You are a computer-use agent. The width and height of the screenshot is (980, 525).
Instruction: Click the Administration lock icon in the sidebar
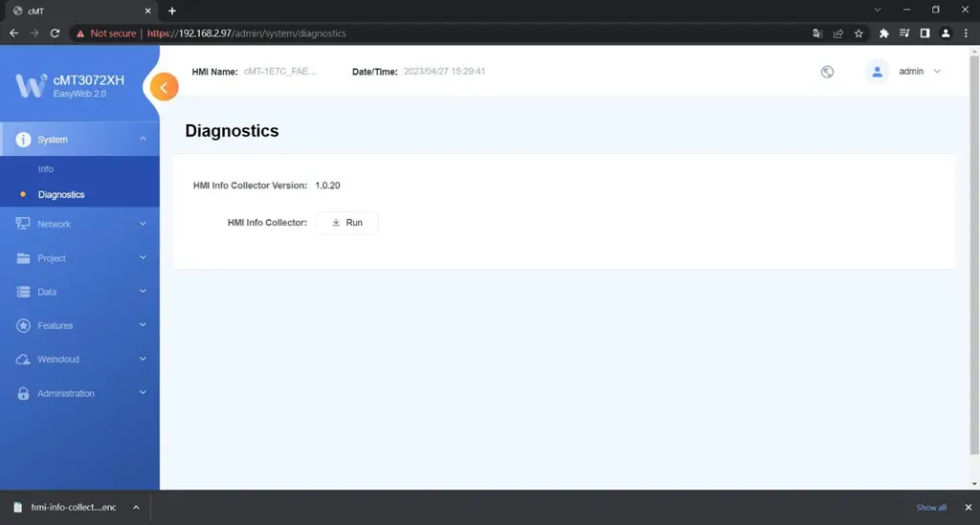tap(23, 393)
